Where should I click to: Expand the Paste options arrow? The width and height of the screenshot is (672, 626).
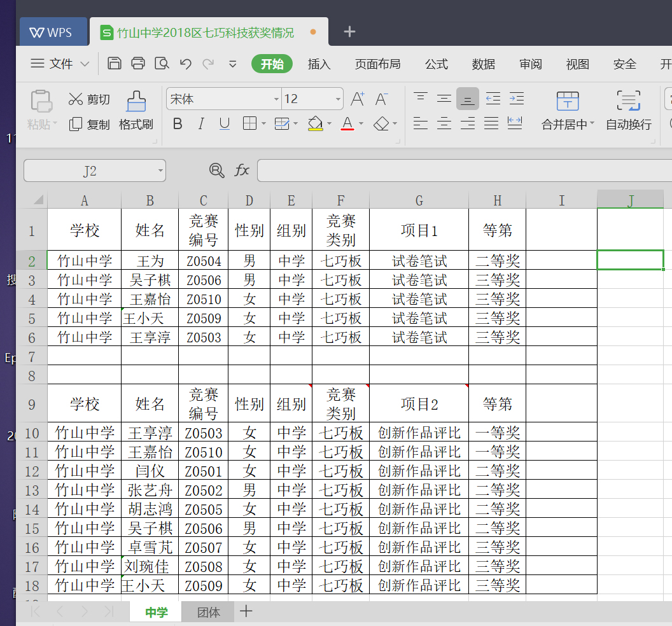coord(55,124)
